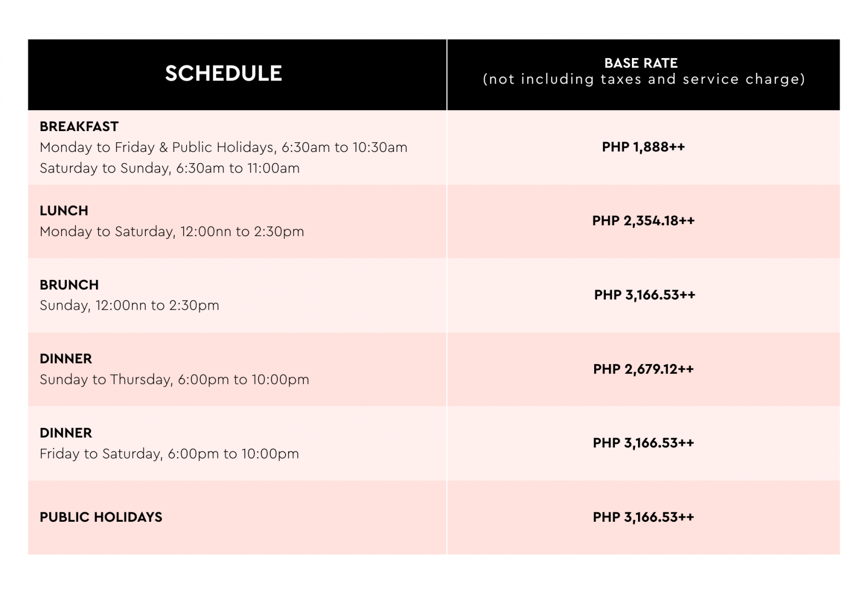Click the PUBLIC HOLIDAYS row label

point(101,517)
